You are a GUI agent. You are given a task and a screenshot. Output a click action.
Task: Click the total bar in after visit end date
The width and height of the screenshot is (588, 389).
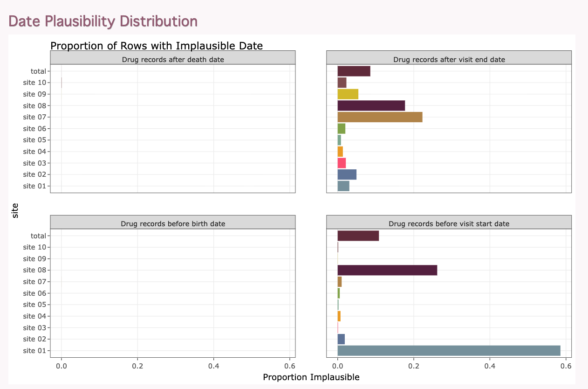pyautogui.click(x=354, y=71)
